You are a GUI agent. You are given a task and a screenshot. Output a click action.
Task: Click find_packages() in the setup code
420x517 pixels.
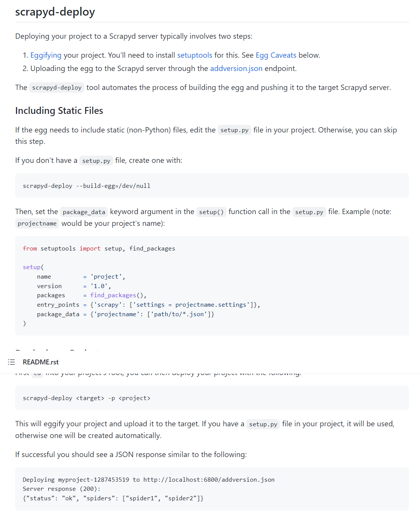pos(118,295)
